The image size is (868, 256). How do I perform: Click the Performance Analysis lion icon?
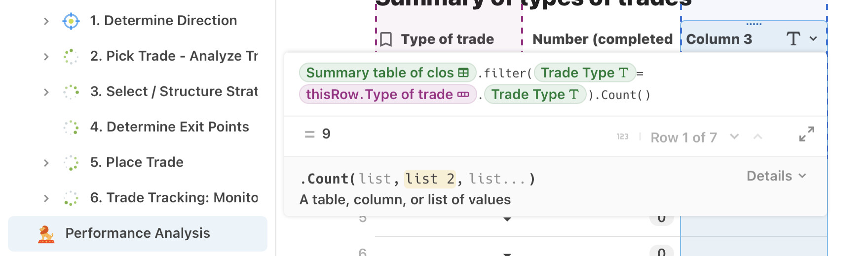(x=46, y=234)
